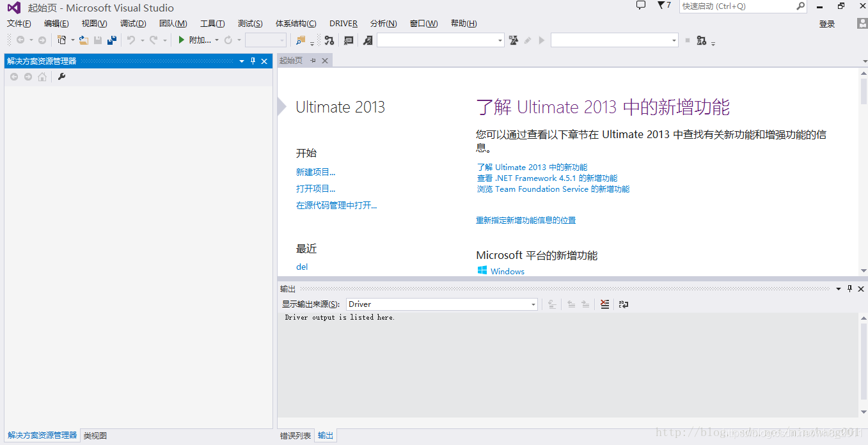Viewport: 868px width, 445px height.
Task: Click the Back arrow in Solution Explorer
Action: [14, 77]
